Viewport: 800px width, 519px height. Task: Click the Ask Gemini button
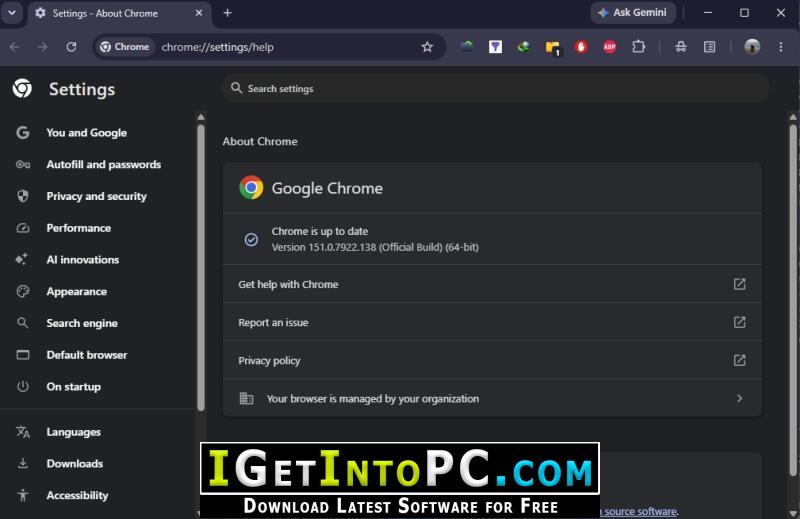coord(633,13)
